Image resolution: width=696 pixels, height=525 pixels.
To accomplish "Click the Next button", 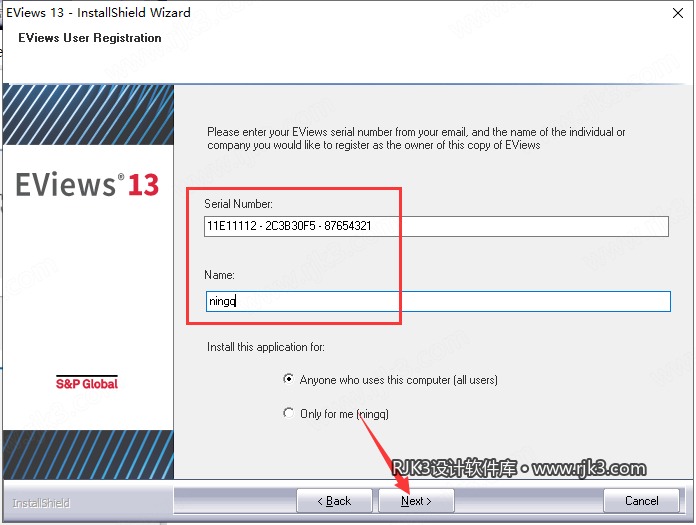I will [x=416, y=501].
